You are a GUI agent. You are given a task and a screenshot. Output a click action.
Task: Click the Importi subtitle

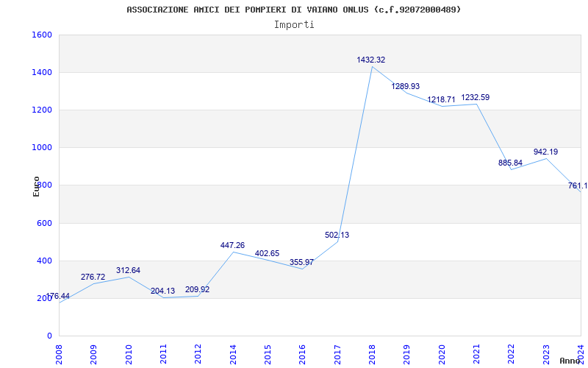(294, 25)
